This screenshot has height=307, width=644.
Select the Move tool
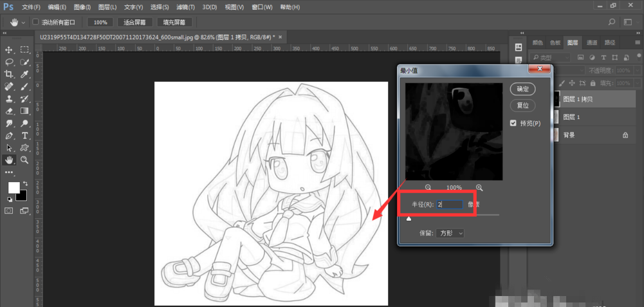click(9, 50)
